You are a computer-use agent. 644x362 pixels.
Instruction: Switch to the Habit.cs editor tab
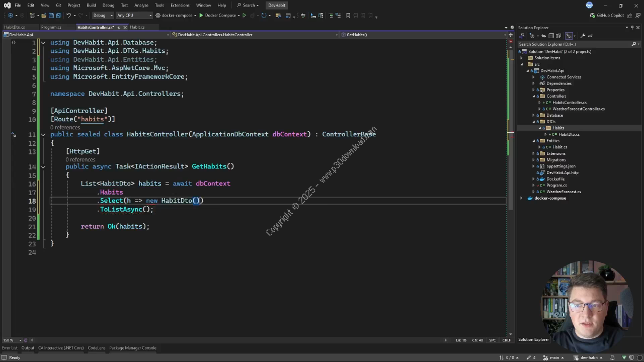(137, 27)
